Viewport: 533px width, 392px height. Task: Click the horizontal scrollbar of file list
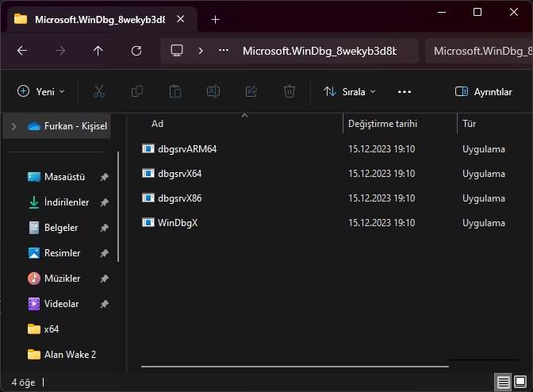tap(294, 367)
